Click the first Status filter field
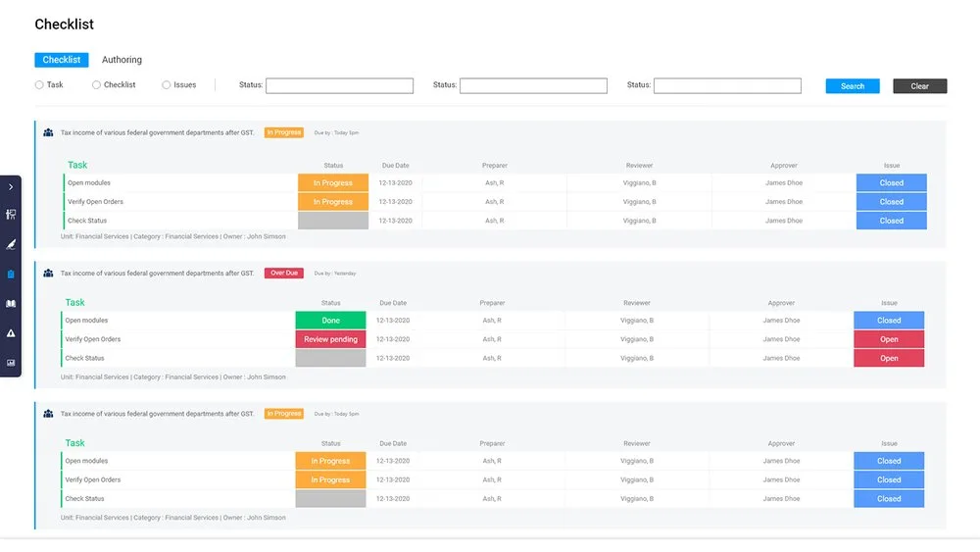Screen dimensions: 980x552 pyautogui.click(x=339, y=85)
